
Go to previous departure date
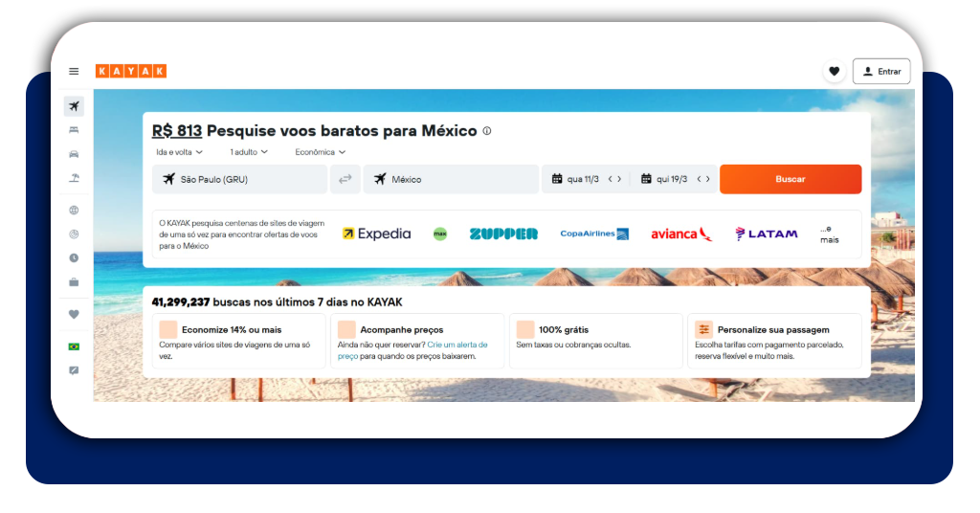click(610, 179)
